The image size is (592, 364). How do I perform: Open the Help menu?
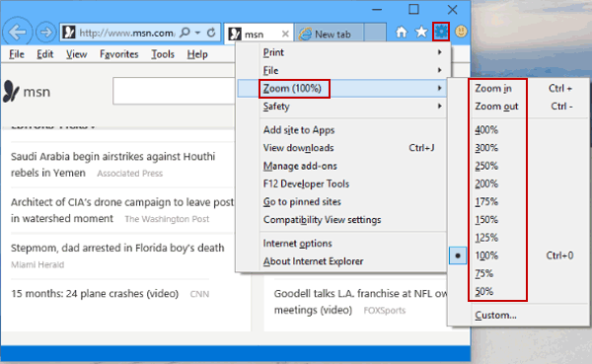pos(197,54)
